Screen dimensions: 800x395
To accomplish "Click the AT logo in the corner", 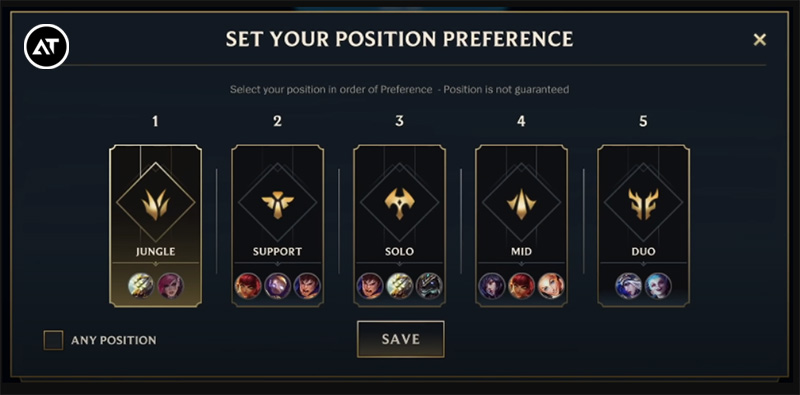I will [x=46, y=46].
